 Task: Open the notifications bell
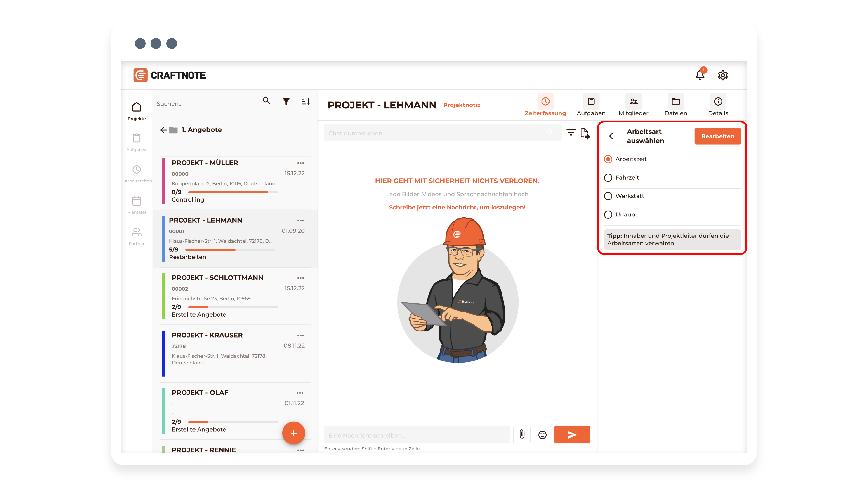coord(700,75)
